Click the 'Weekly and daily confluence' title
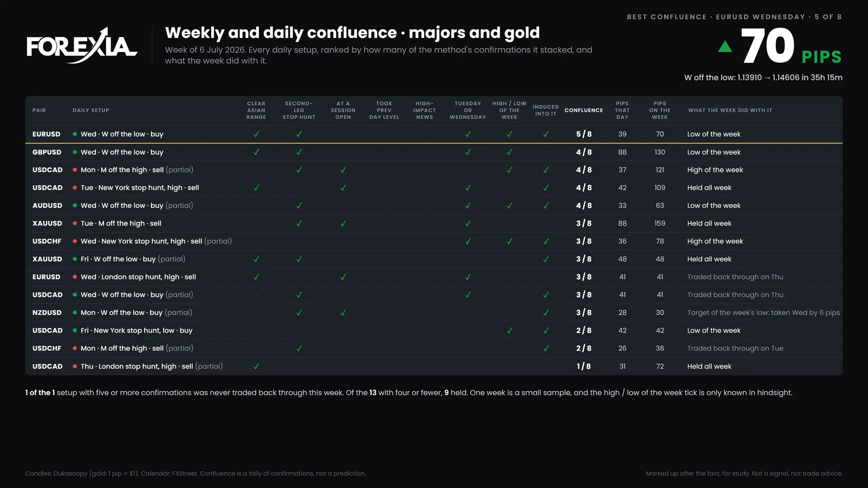This screenshot has width=868, height=488. [x=353, y=33]
